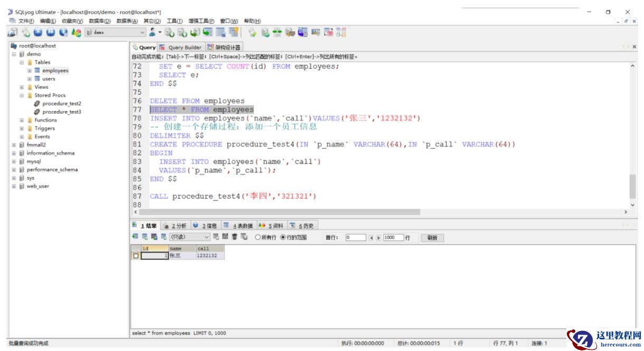Select the 行的范围 radio button
This screenshot has height=351, width=644.
[x=283, y=237]
